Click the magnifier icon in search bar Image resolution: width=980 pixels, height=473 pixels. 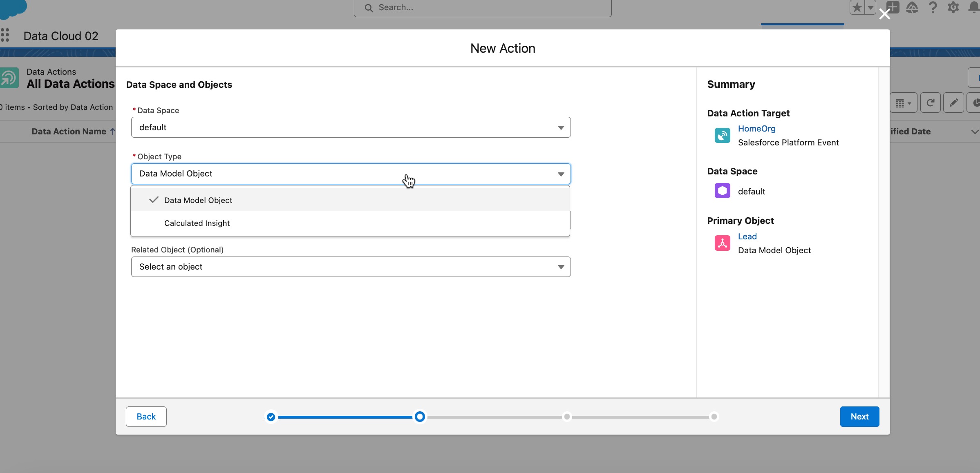coord(369,8)
